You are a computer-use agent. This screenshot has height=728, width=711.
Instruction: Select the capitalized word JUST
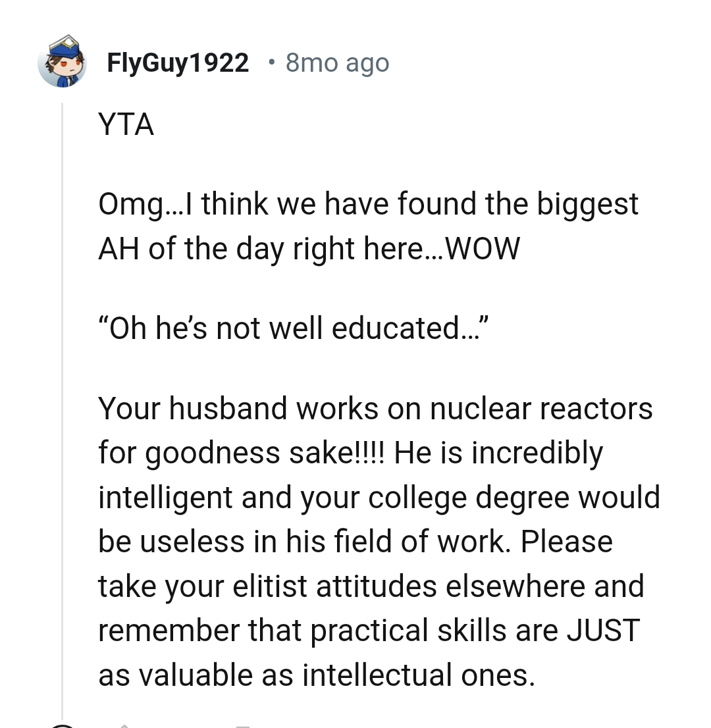tap(606, 630)
